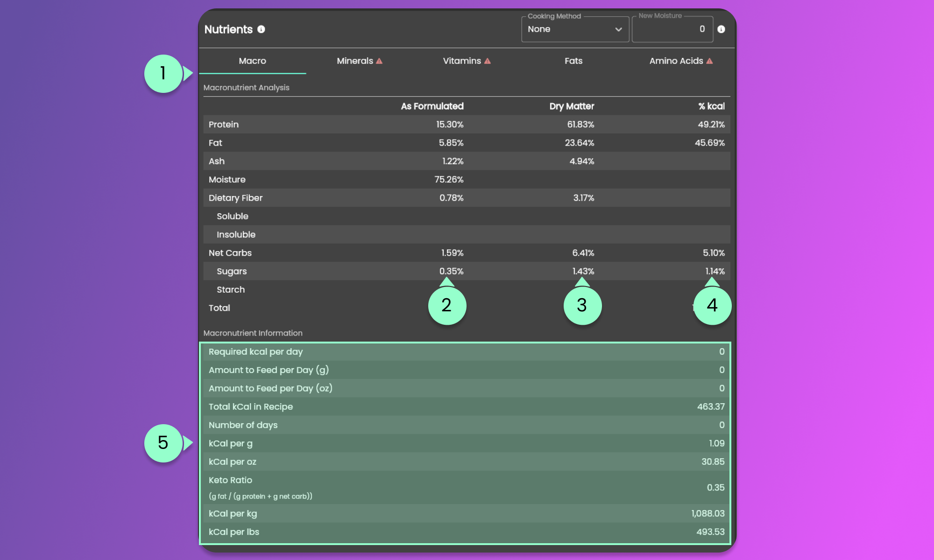
Task: Click the Keto Ratio row
Action: pos(466,487)
